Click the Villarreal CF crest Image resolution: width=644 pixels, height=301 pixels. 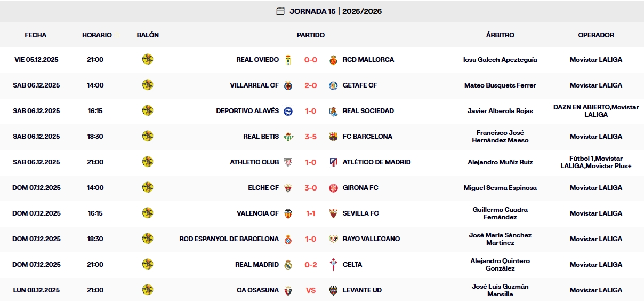(x=288, y=85)
